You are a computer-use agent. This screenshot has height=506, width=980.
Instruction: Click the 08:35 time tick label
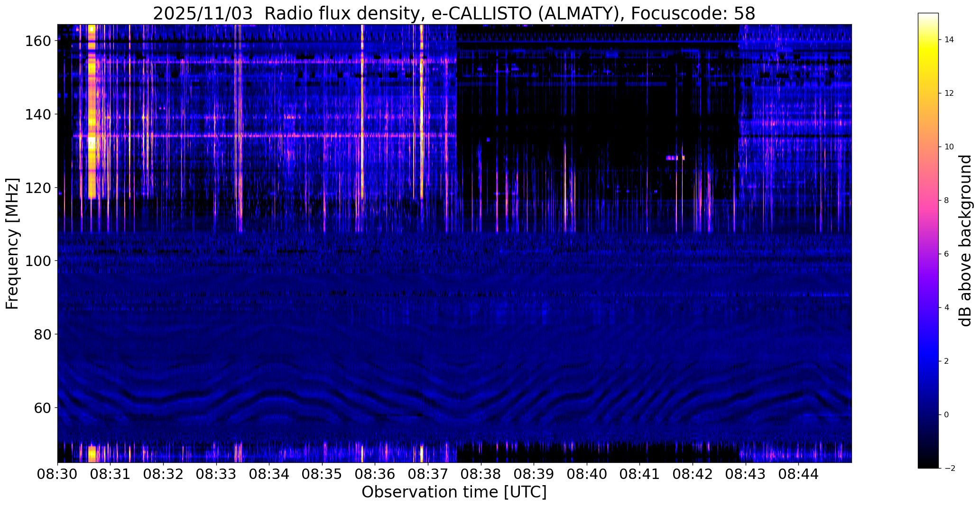[x=322, y=474]
